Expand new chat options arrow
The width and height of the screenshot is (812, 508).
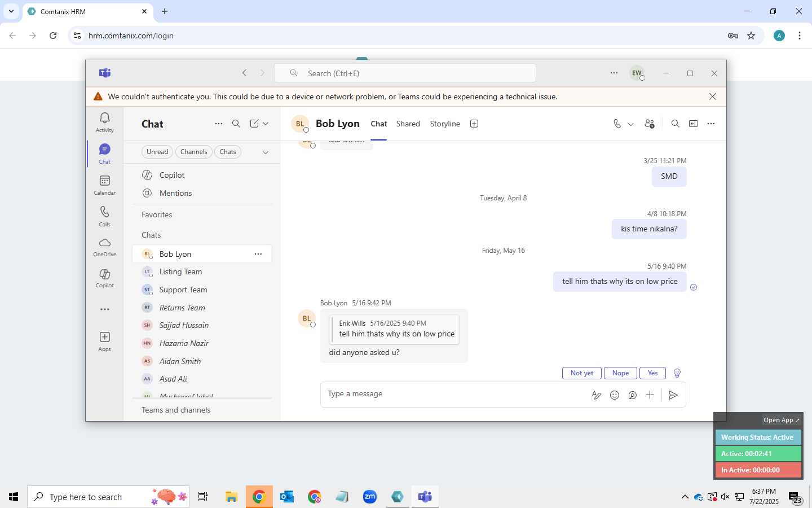click(x=266, y=124)
